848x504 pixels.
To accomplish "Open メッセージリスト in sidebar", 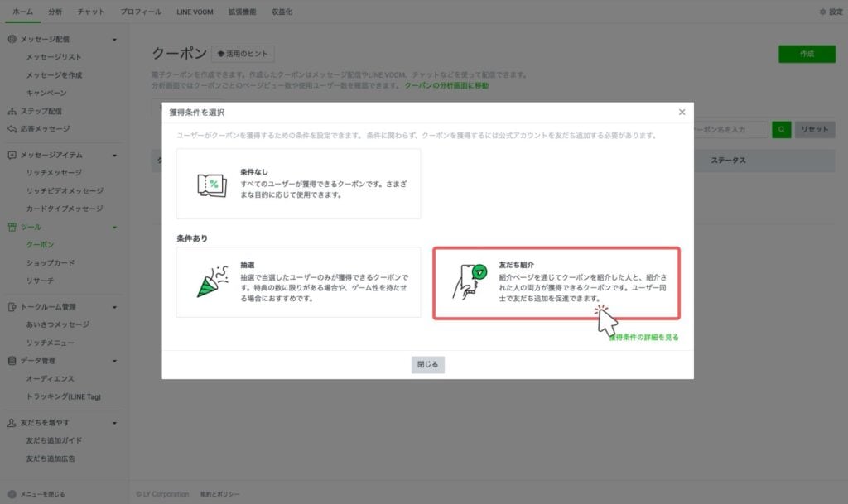I will click(x=54, y=57).
